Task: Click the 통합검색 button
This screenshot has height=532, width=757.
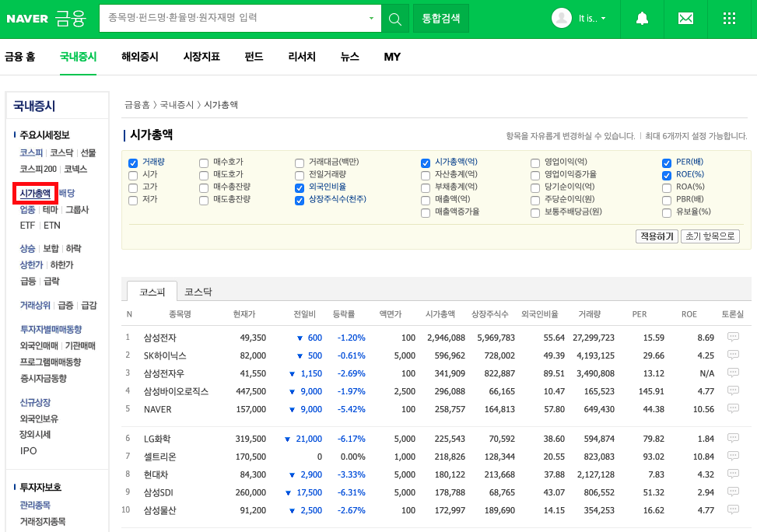Action: [441, 19]
